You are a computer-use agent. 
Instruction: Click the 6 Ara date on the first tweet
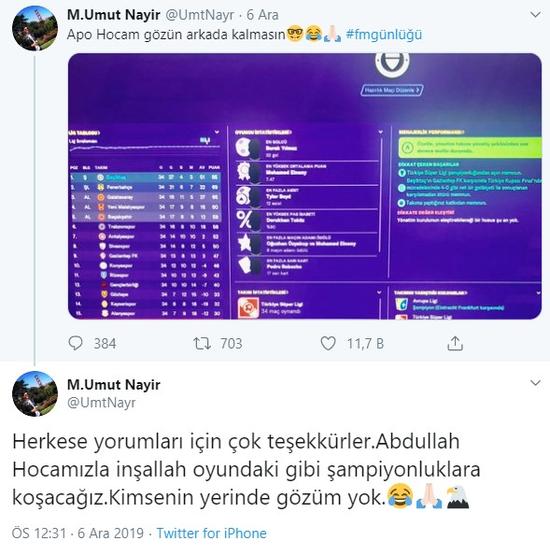point(262,15)
